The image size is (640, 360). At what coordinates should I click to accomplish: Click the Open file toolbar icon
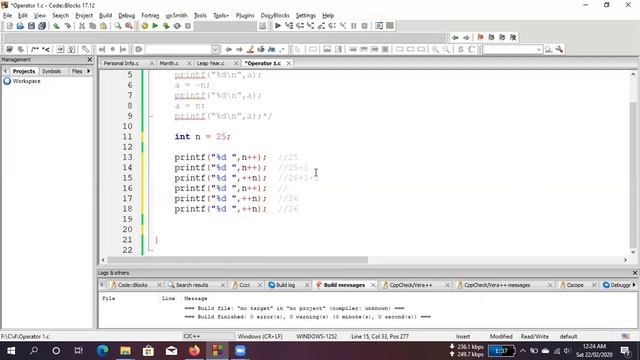tap(20, 26)
